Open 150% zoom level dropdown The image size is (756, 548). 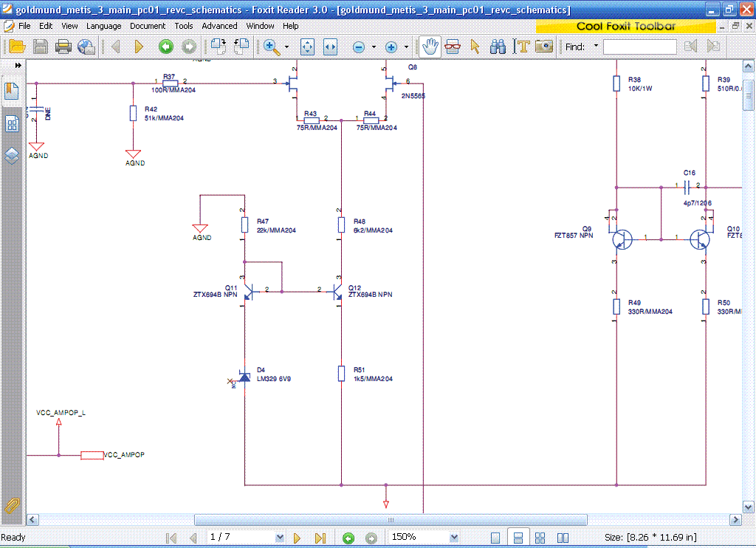pyautogui.click(x=454, y=537)
